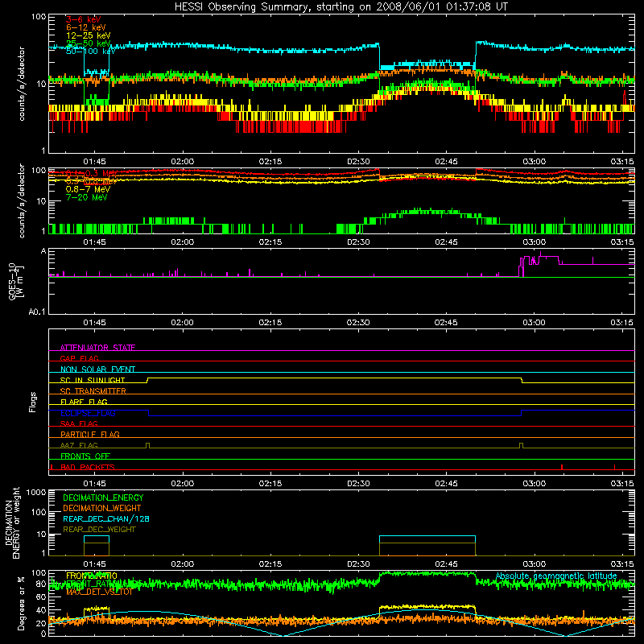644x644 pixels.
Task: Click the SAA_FLAG label
Action: [x=79, y=423]
